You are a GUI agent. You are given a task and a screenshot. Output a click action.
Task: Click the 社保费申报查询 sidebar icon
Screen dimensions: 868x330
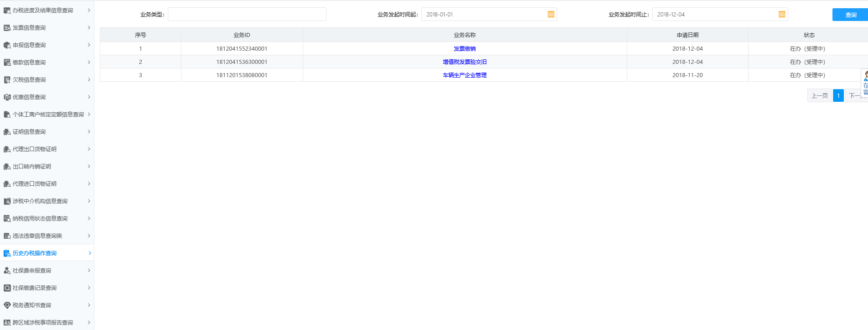7,271
